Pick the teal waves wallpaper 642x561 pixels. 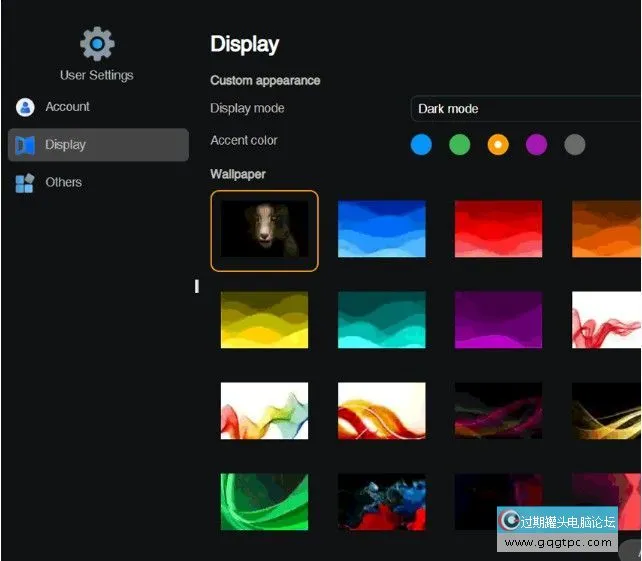click(x=381, y=320)
